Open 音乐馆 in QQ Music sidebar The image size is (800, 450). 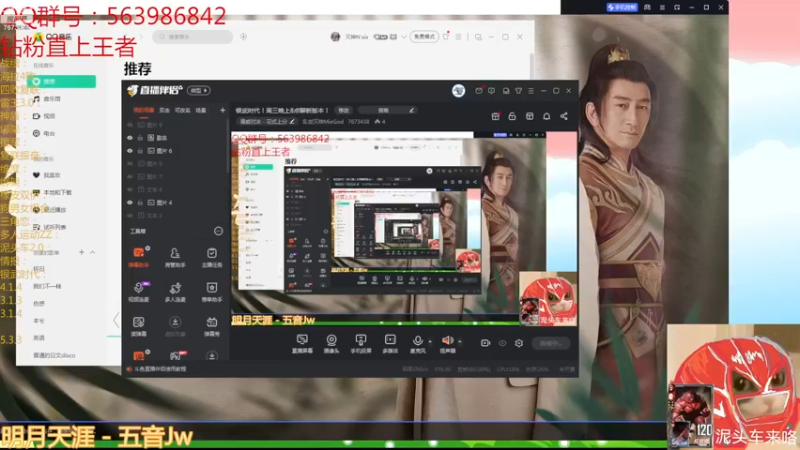tap(47, 99)
